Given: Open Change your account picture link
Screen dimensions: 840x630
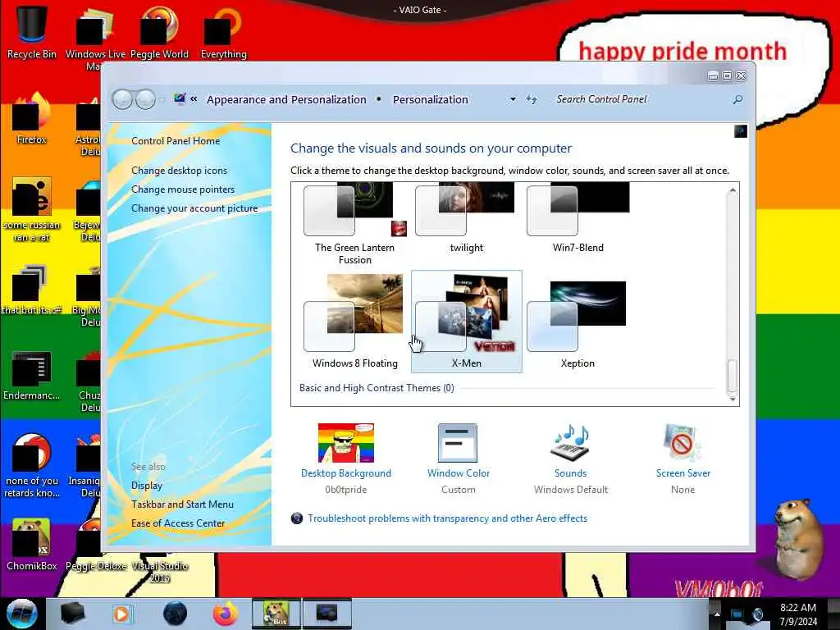Looking at the screenshot, I should point(194,208).
